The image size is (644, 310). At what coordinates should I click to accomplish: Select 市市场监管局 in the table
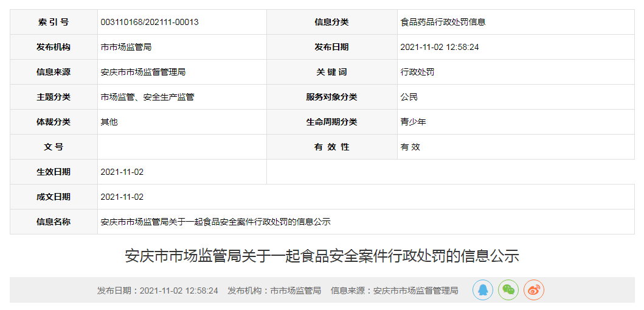pos(126,48)
